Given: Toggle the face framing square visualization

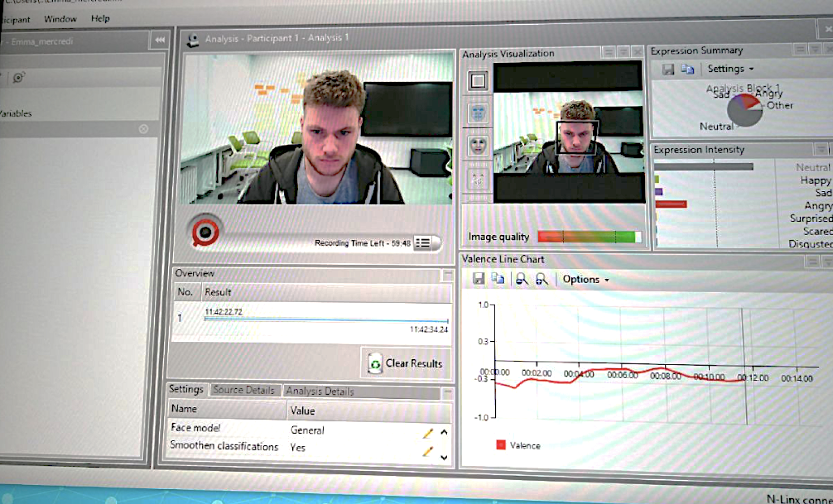Looking at the screenshot, I should pos(478,81).
